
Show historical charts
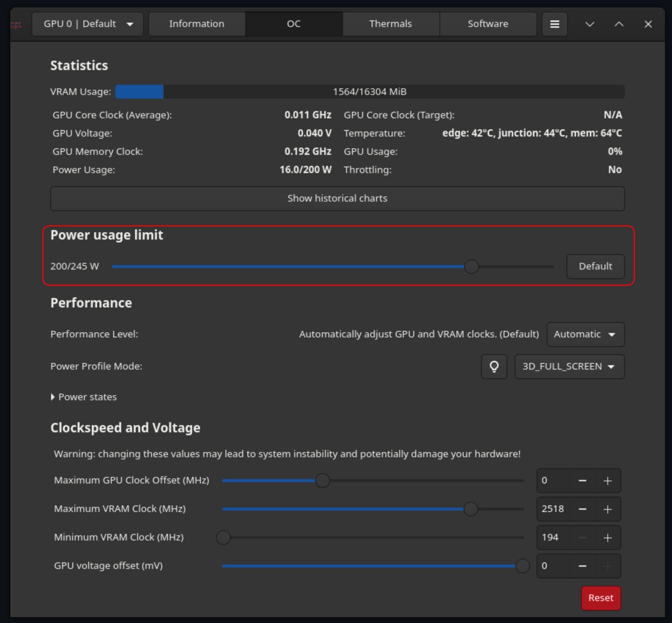point(337,198)
